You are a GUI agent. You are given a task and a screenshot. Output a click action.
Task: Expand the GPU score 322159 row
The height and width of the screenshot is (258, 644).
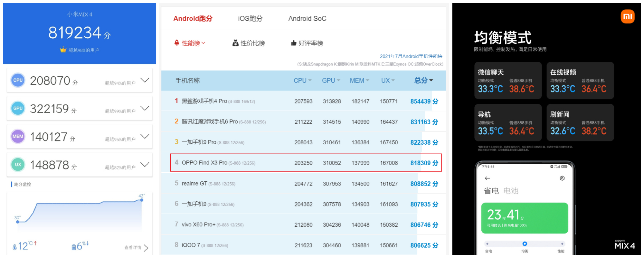[x=145, y=108]
